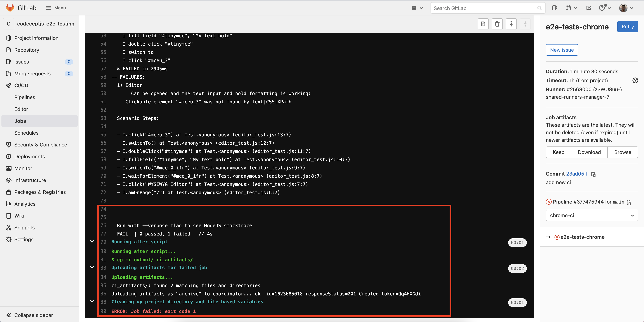Copy pipeline branch name icon
This screenshot has height=322, width=644.
(x=629, y=202)
